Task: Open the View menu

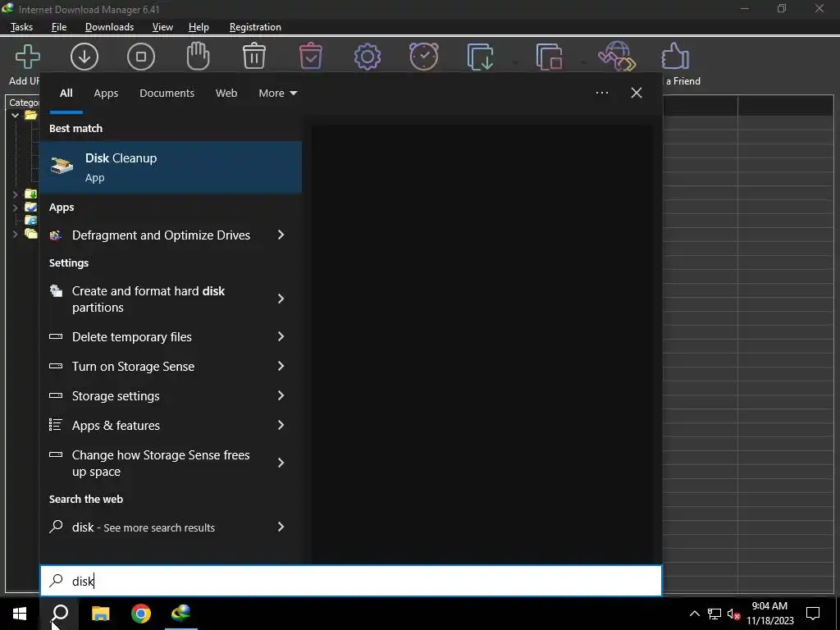Action: (162, 27)
